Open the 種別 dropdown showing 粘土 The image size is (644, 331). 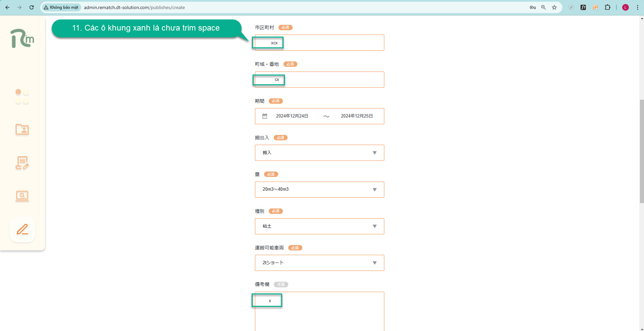319,226
